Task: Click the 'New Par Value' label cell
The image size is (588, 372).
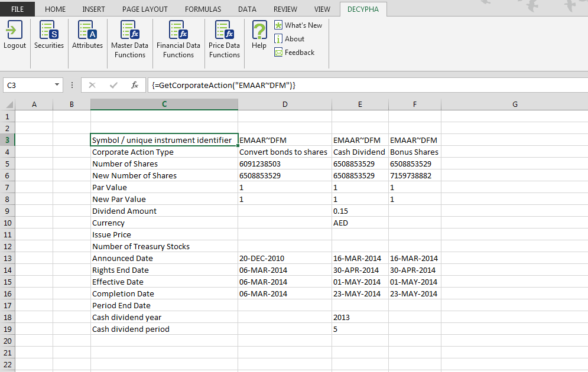Action: pos(164,200)
